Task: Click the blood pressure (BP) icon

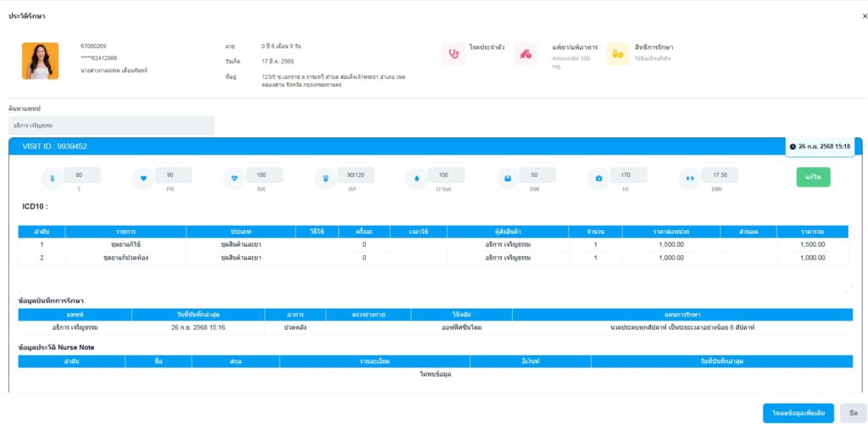Action: coord(325,178)
